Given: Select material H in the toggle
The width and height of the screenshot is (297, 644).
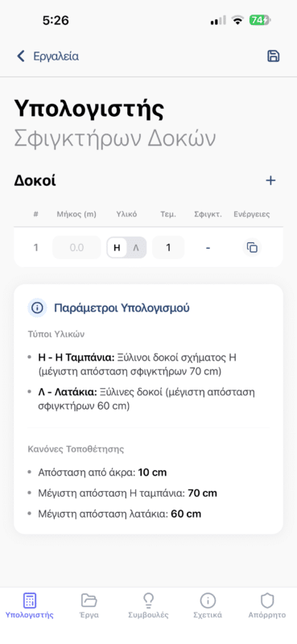Looking at the screenshot, I should click(x=117, y=248).
